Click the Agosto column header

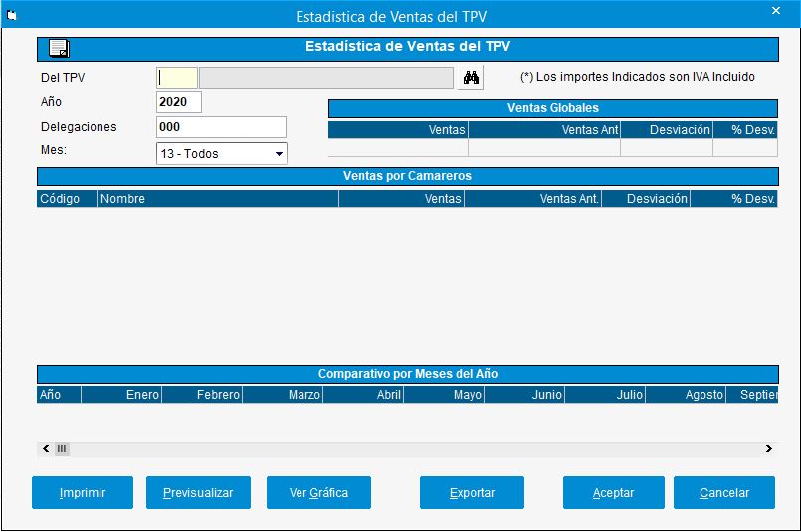click(x=686, y=394)
